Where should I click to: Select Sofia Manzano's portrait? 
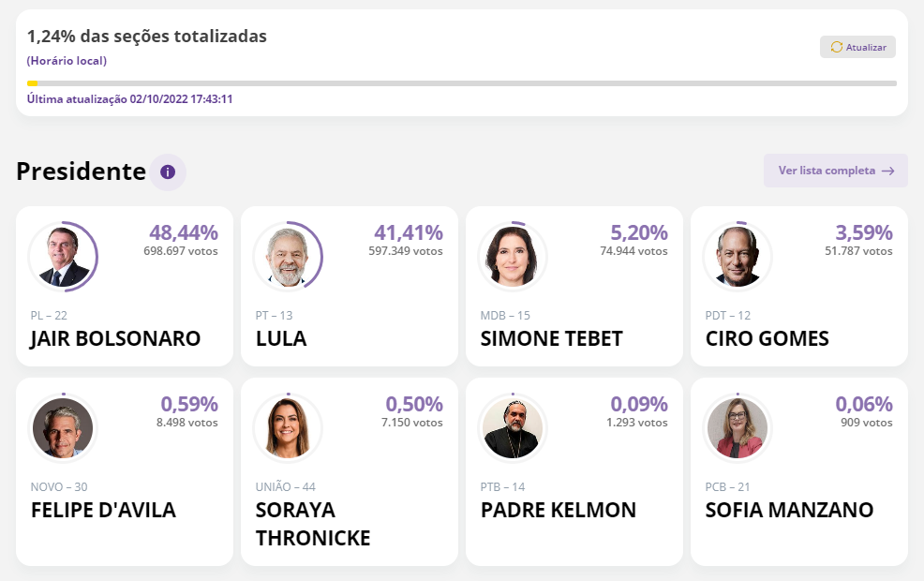tap(738, 428)
